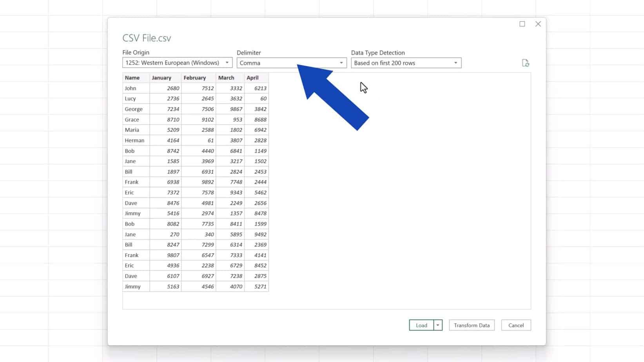
Task: Click the 1252: Western European field
Action: pos(172,63)
